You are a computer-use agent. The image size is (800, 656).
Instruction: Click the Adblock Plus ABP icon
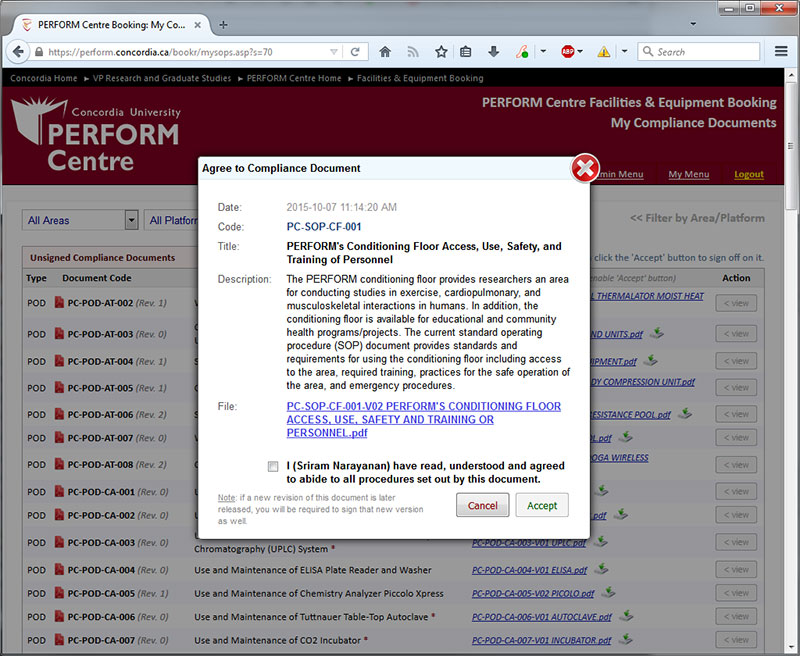[568, 51]
